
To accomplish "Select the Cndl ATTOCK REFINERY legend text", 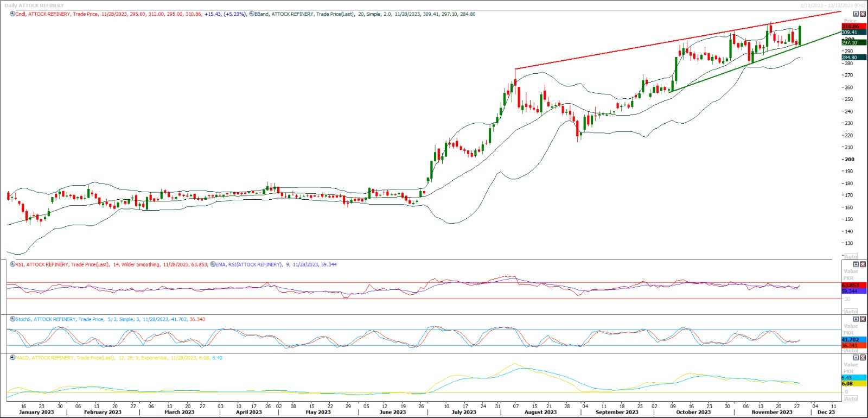I will [x=131, y=14].
